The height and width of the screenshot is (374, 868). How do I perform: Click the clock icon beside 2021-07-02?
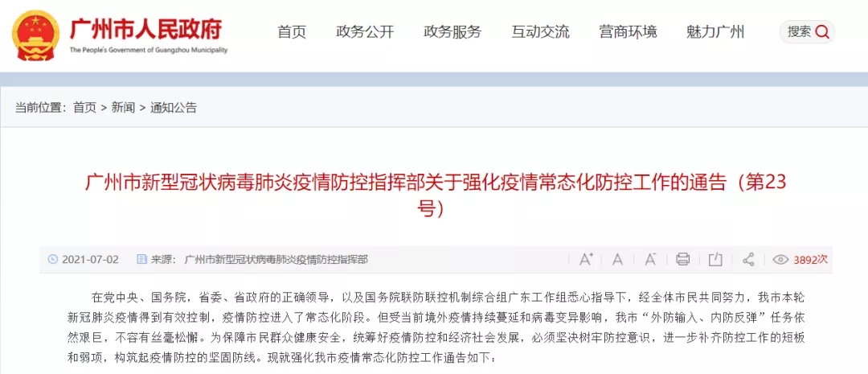tap(53, 259)
